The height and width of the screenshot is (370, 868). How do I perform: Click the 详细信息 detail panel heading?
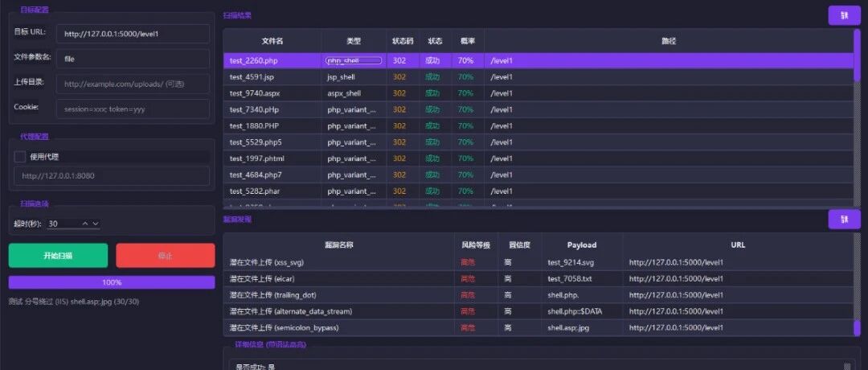(x=270, y=344)
